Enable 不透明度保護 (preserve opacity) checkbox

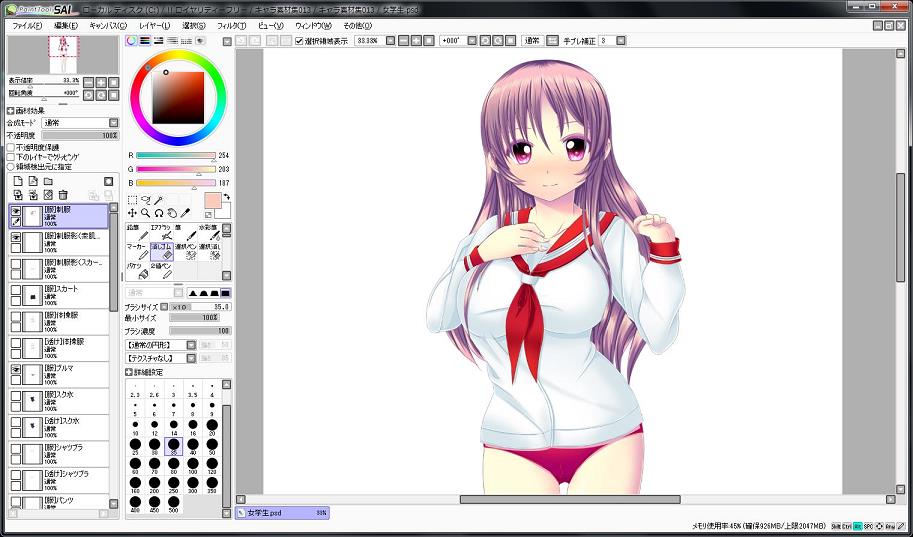pos(11,148)
